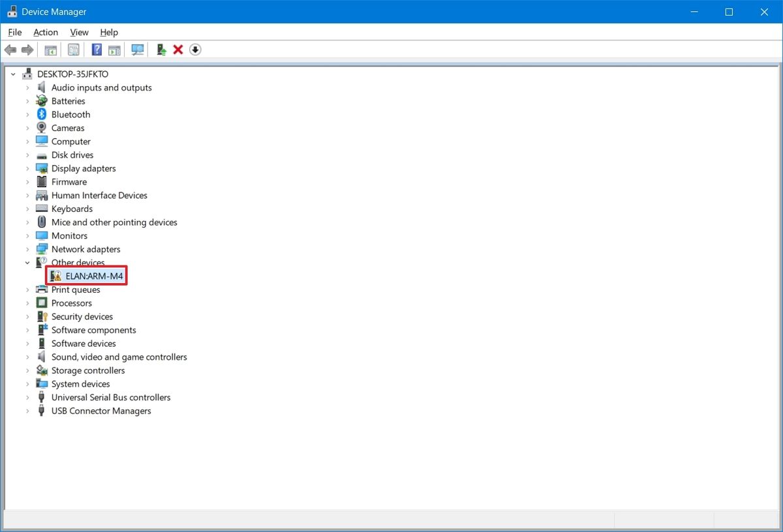The width and height of the screenshot is (783, 532).
Task: Open the View menu
Action: point(79,32)
